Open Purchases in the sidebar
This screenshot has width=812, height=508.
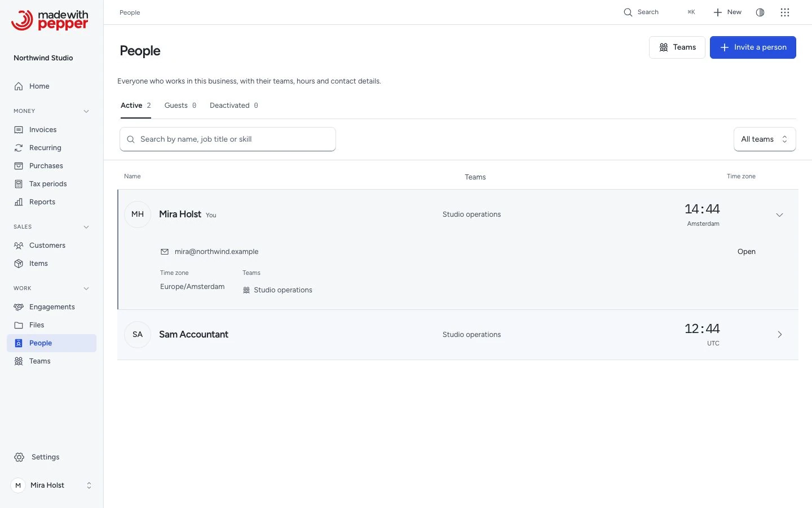[51, 166]
